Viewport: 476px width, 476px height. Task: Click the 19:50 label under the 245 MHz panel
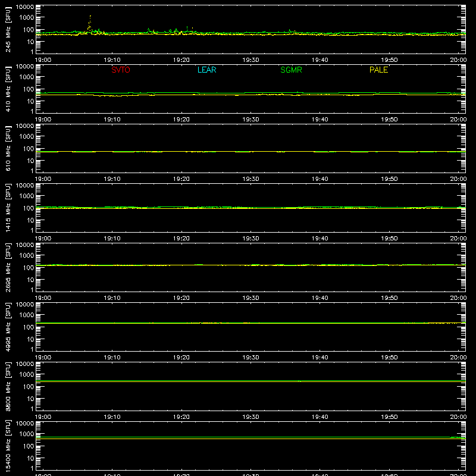[389, 60]
